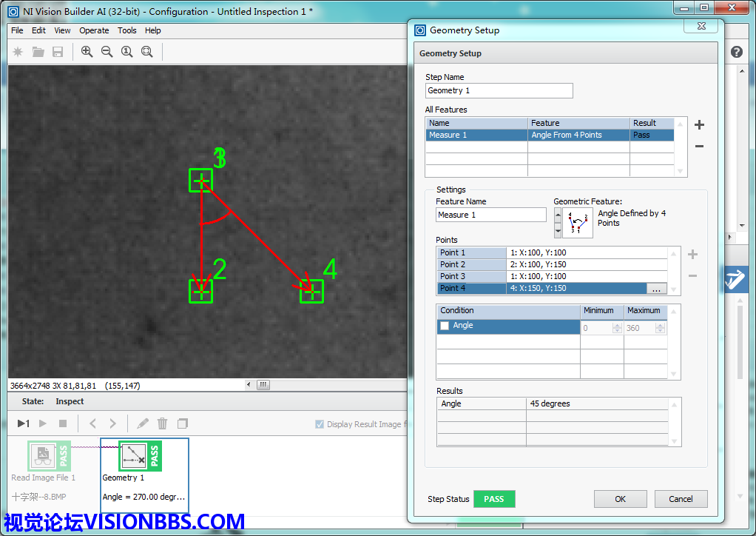756x536 pixels.
Task: Select Point 1 row in Points list
Action: coord(552,252)
